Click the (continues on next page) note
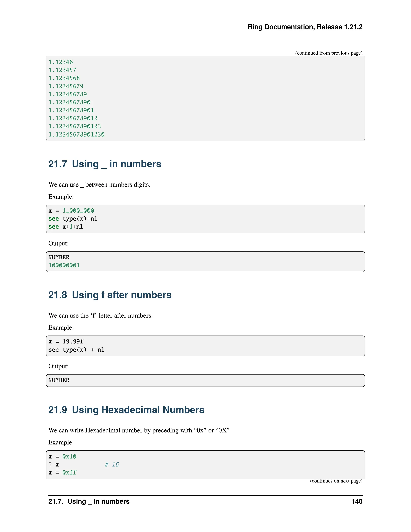Image resolution: width=411 pixels, height=532 pixels. (x=336, y=481)
